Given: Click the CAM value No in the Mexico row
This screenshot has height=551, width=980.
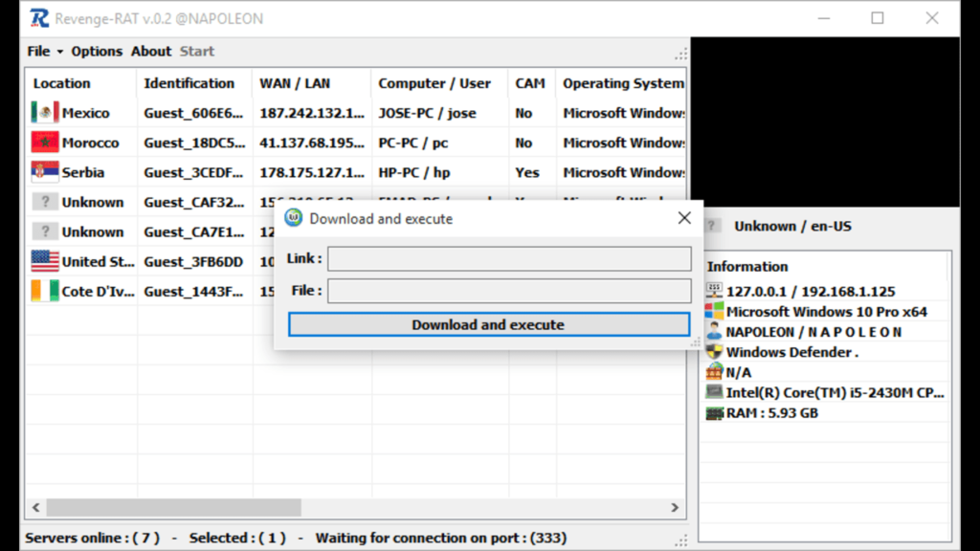Looking at the screenshot, I should coord(523,113).
